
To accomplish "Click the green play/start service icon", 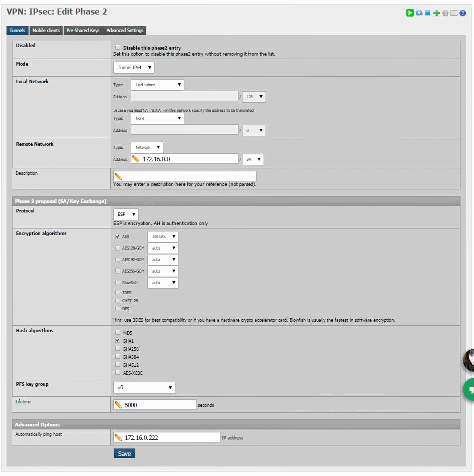I will click(x=410, y=13).
